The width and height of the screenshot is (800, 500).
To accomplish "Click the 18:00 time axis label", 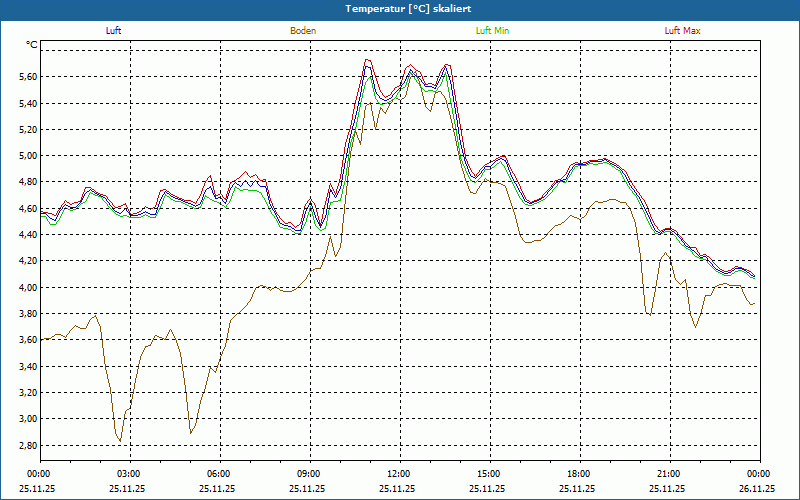I will click(578, 474).
